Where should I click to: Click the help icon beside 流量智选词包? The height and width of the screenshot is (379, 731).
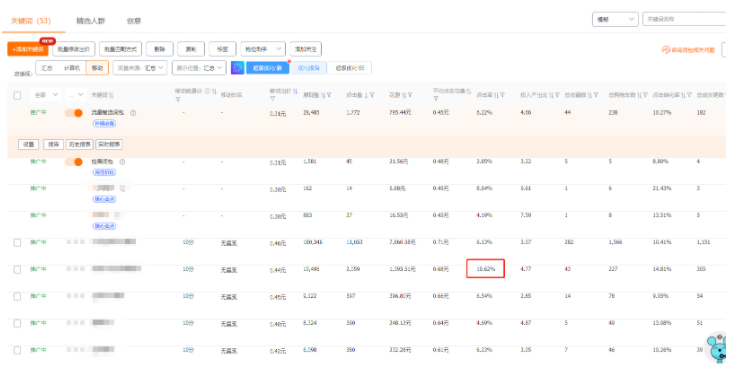(133, 113)
